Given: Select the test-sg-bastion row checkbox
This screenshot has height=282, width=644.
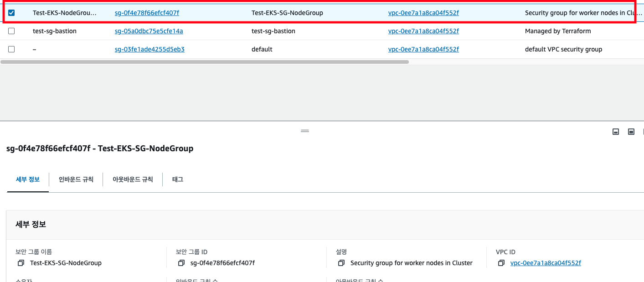Looking at the screenshot, I should click(11, 31).
